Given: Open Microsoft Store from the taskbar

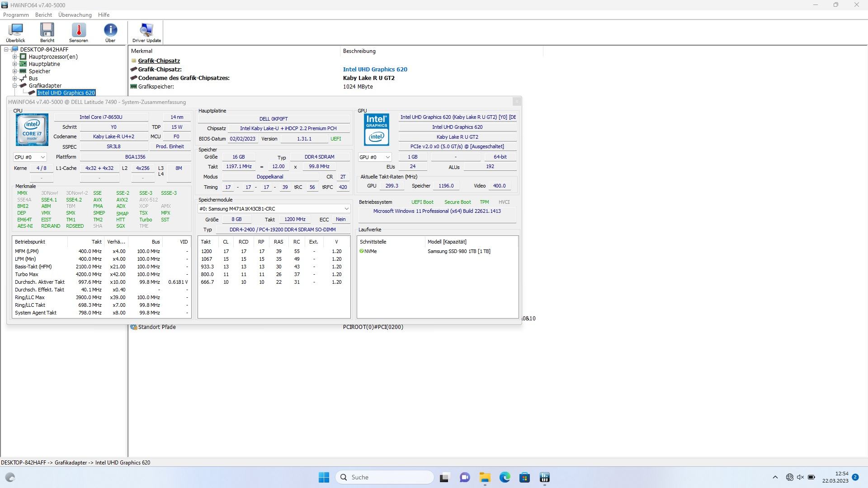Looking at the screenshot, I should (525, 478).
